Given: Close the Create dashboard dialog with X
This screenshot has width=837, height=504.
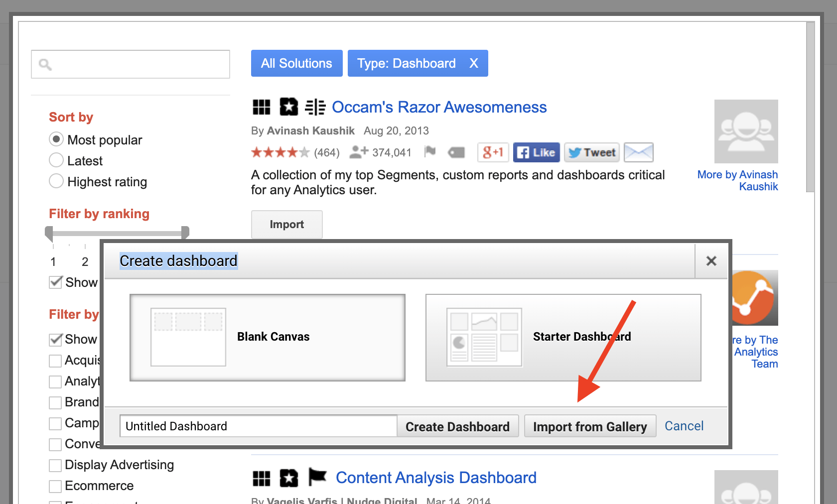Looking at the screenshot, I should 711,261.
